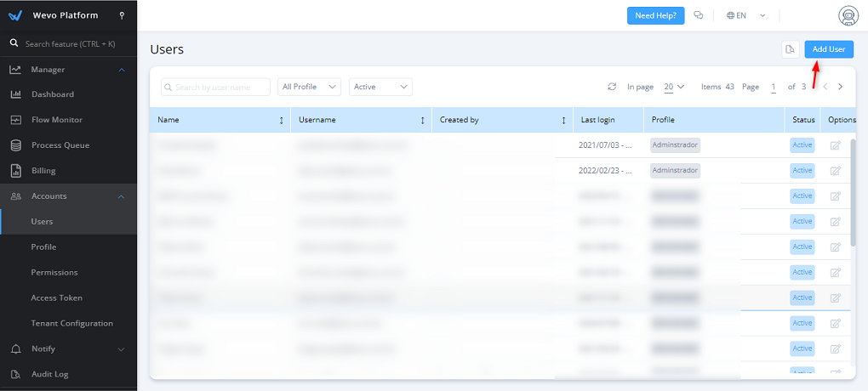Click the page number field showing 1
This screenshot has width=868, height=391.
point(774,87)
